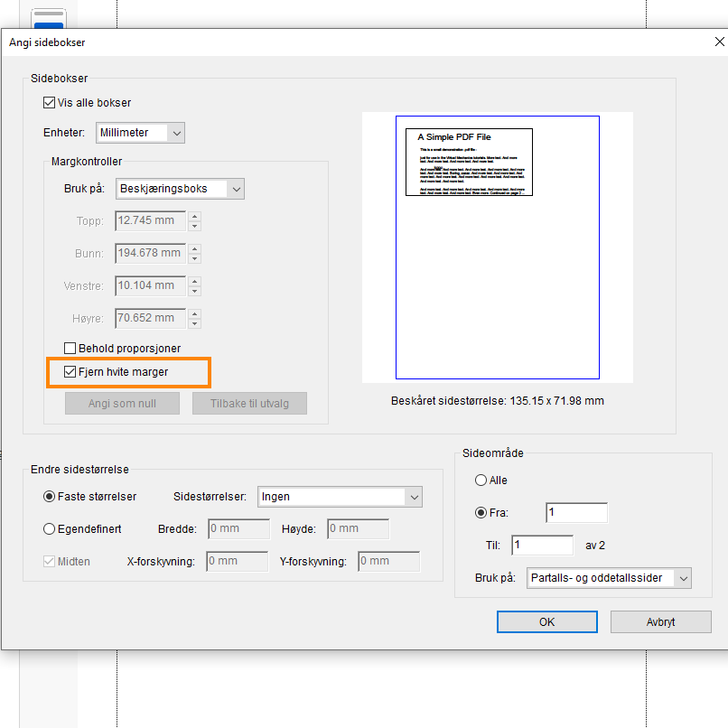Screen dimensions: 728x728
Task: Select the Egendefinert radio button
Action: pyautogui.click(x=50, y=528)
